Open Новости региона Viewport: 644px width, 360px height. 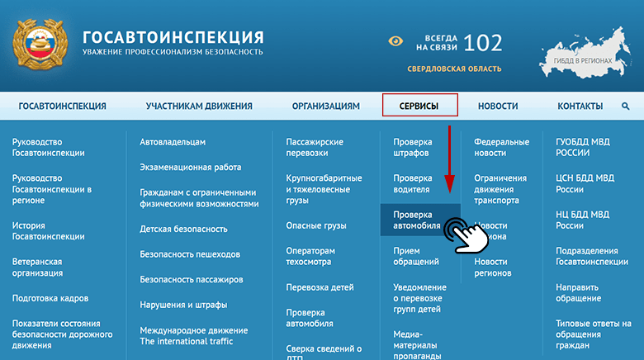point(490,231)
